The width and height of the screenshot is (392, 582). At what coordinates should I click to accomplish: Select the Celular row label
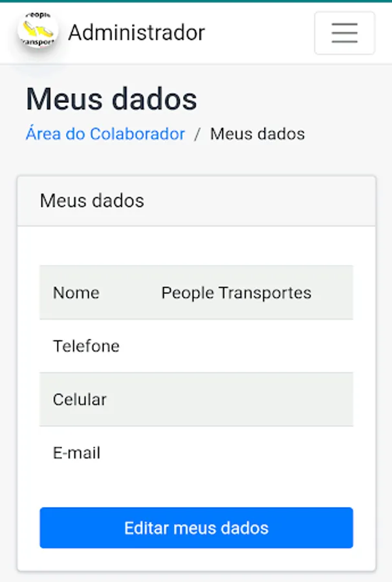[80, 399]
